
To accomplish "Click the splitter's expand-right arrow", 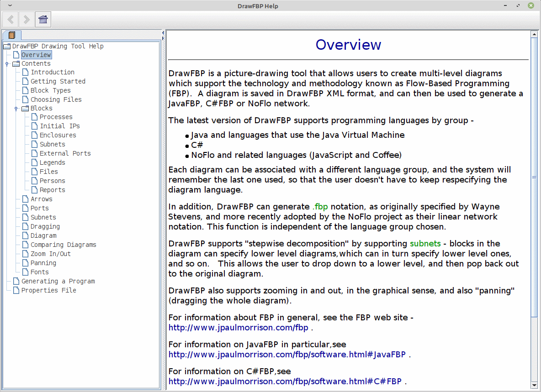I will tap(163, 38).
